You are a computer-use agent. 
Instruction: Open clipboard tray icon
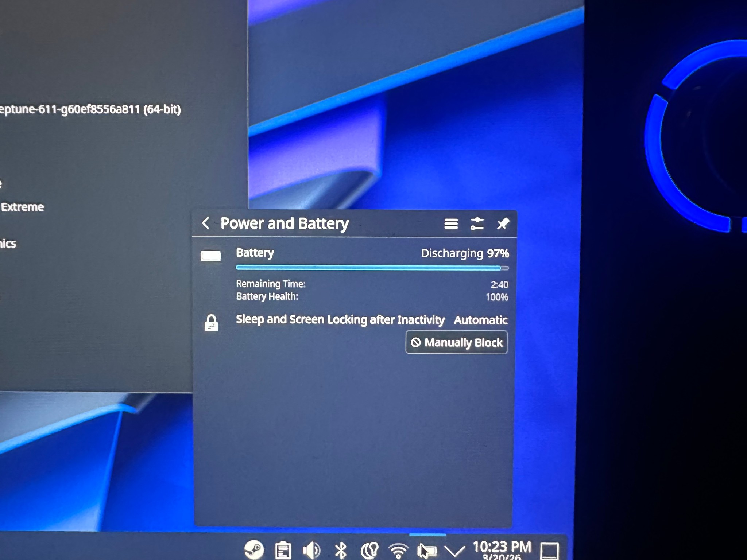[x=283, y=550]
